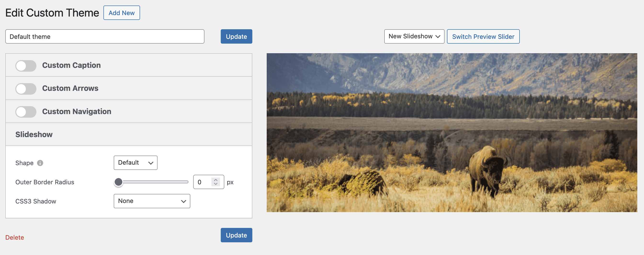Click the Update button near Delete link

tap(236, 235)
